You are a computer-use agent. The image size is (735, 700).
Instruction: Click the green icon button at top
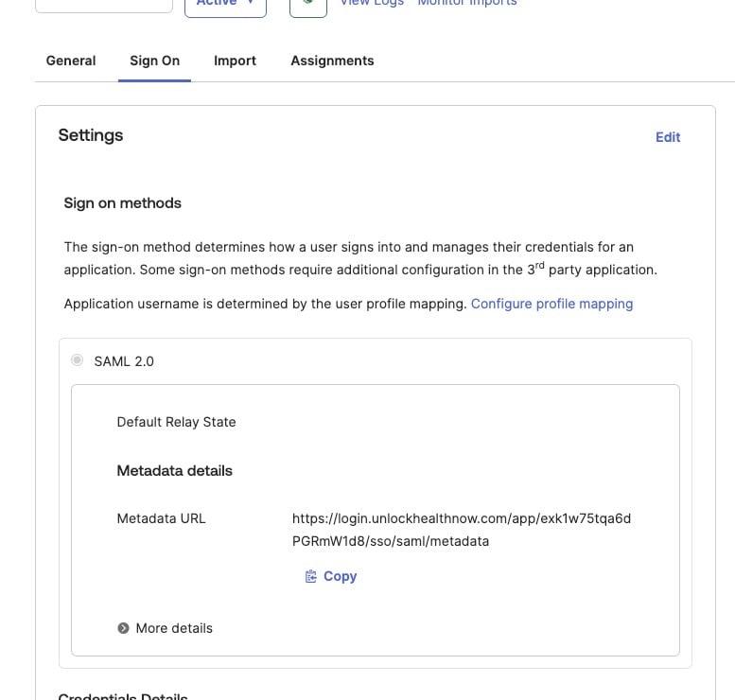[x=308, y=5]
